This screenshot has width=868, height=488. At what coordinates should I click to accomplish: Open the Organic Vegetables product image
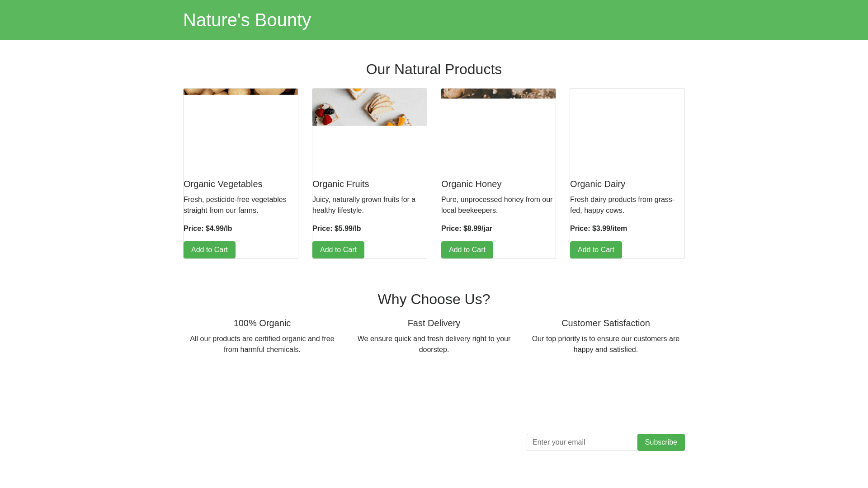(x=241, y=92)
